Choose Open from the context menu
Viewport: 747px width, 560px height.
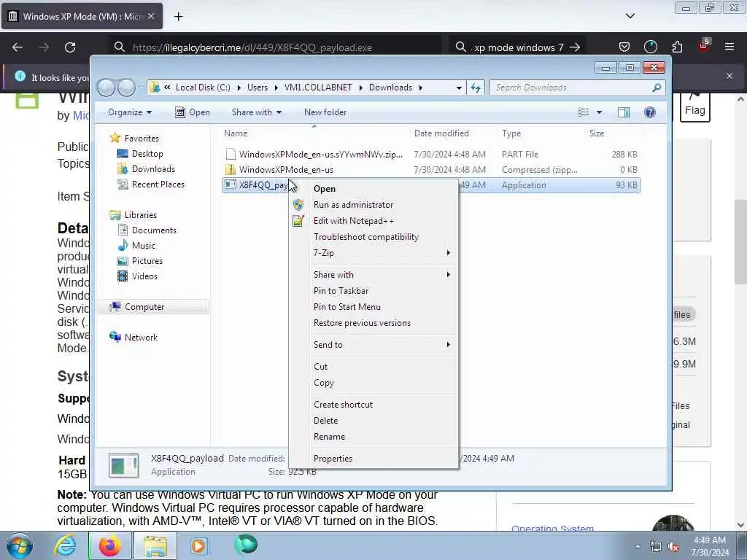(374, 189)
